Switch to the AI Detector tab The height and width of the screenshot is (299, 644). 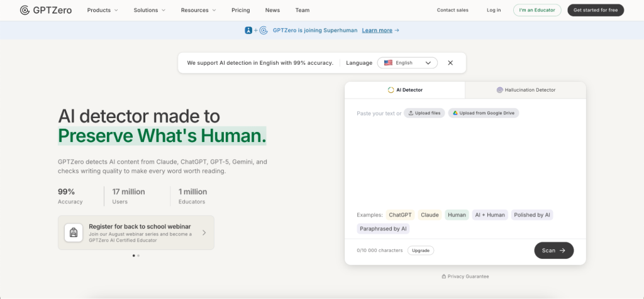pos(405,90)
